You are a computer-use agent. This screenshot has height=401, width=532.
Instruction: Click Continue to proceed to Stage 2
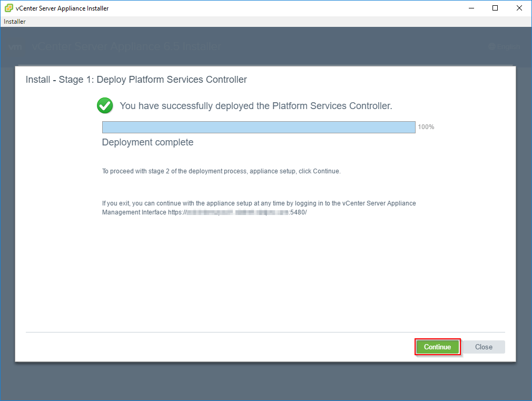coord(438,347)
